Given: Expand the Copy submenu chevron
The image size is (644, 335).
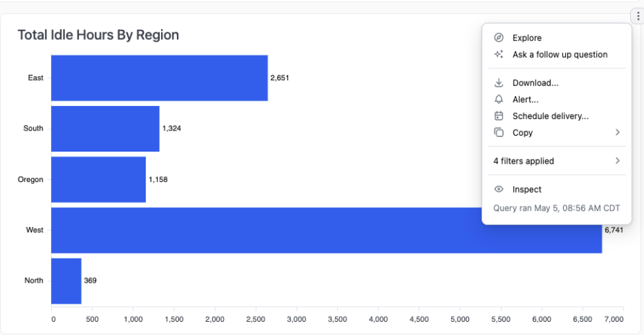Looking at the screenshot, I should 617,132.
